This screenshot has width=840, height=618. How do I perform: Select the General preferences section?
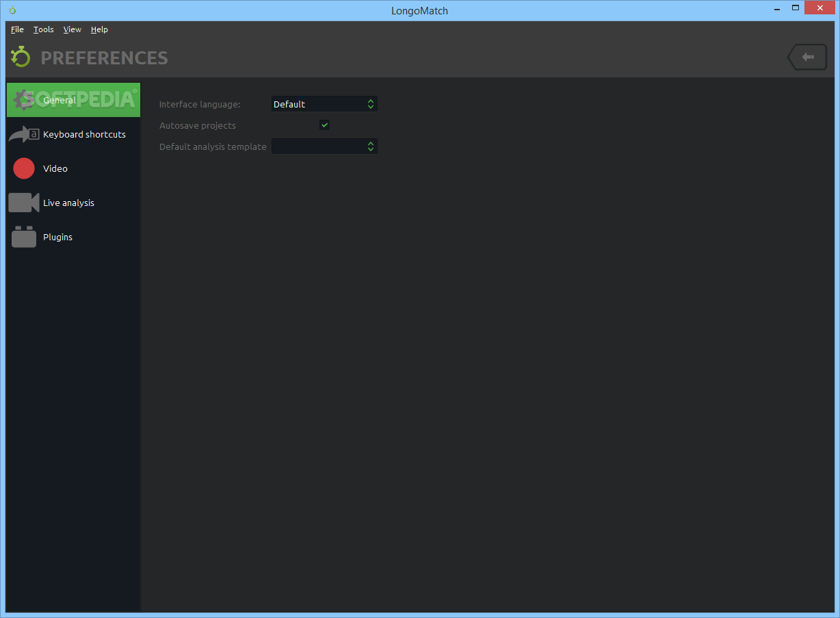(x=73, y=100)
